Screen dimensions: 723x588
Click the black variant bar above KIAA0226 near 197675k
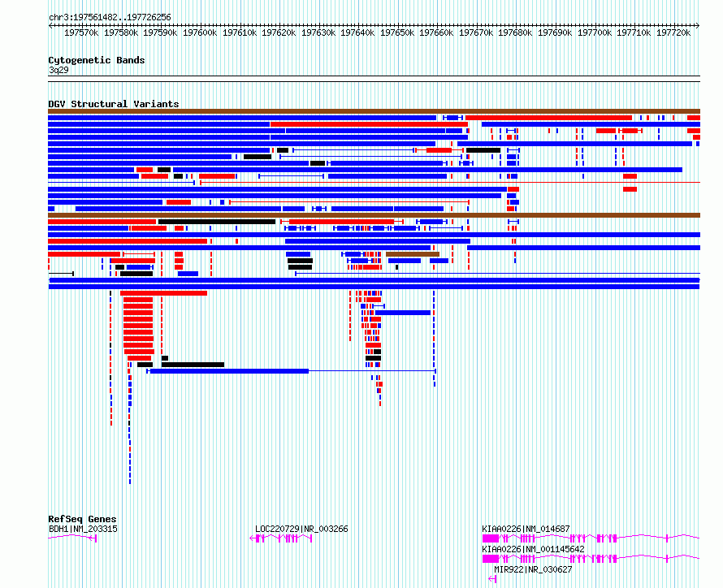(483, 150)
